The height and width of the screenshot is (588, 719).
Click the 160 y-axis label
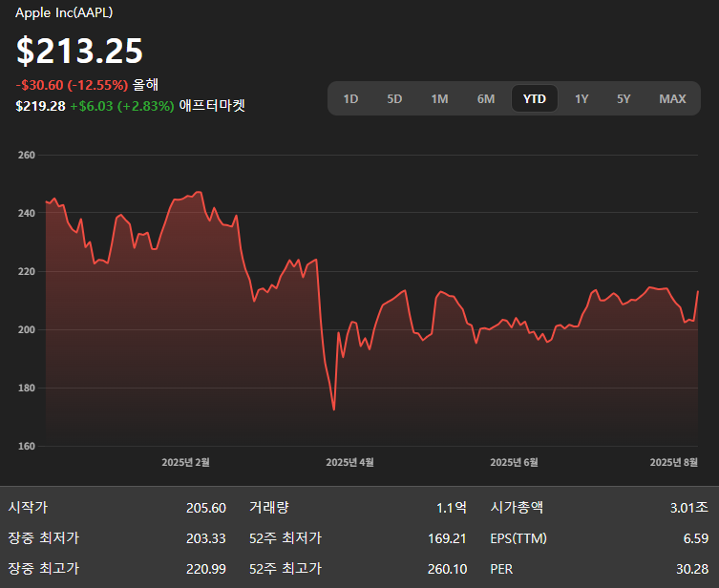pos(27,446)
